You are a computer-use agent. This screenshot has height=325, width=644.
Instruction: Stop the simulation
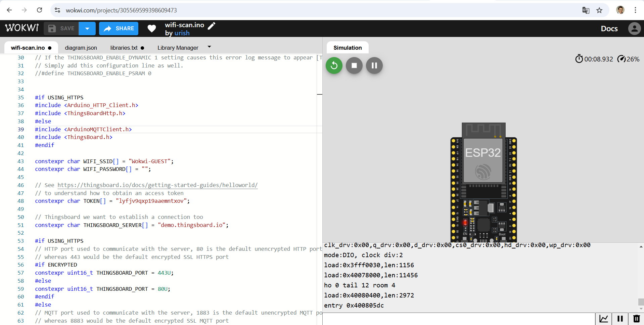pyautogui.click(x=354, y=65)
